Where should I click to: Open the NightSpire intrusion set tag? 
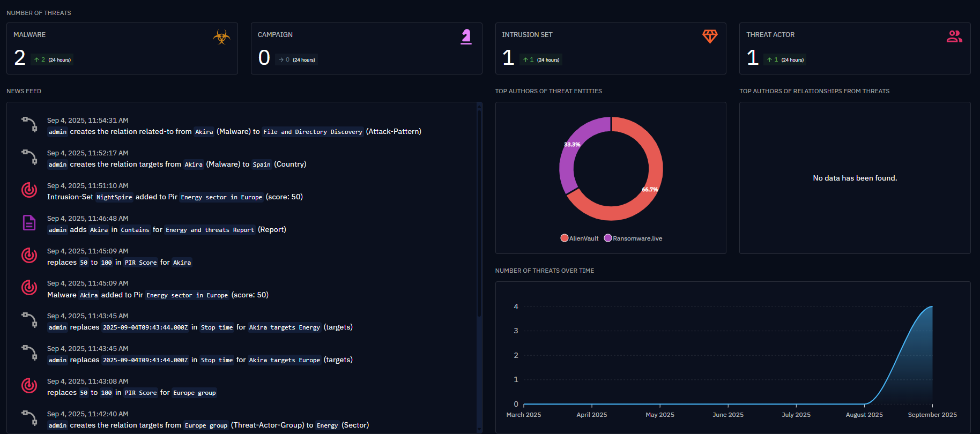[x=114, y=197]
